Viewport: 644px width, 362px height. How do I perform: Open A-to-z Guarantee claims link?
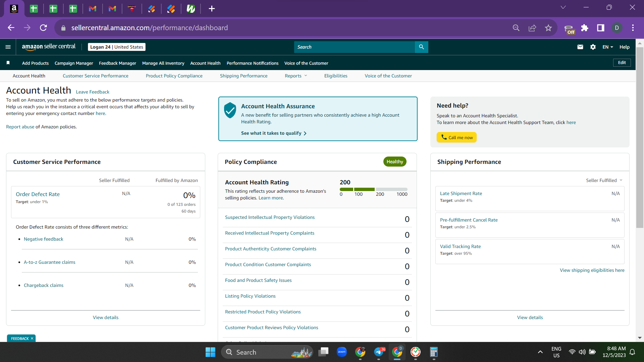[49, 262]
